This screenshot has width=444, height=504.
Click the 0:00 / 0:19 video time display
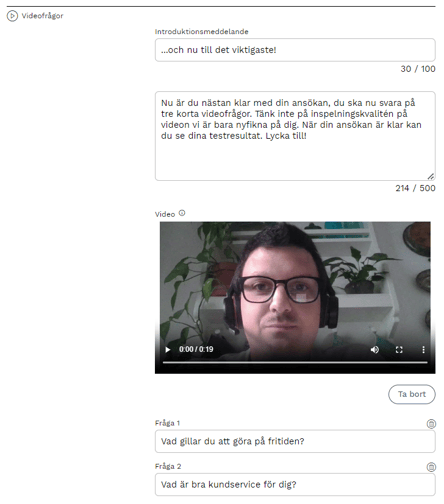tap(196, 349)
